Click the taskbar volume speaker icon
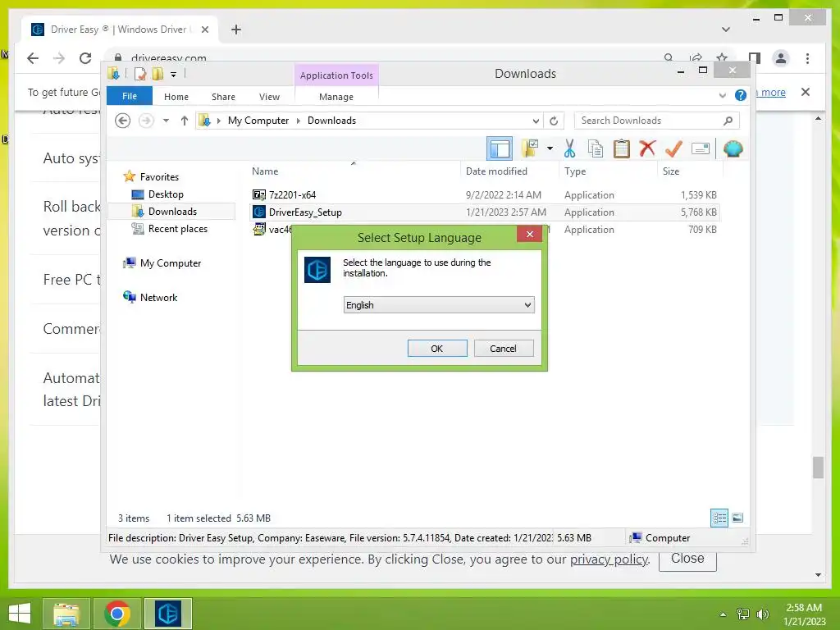Viewport: 840px width, 630px height. tap(762, 614)
